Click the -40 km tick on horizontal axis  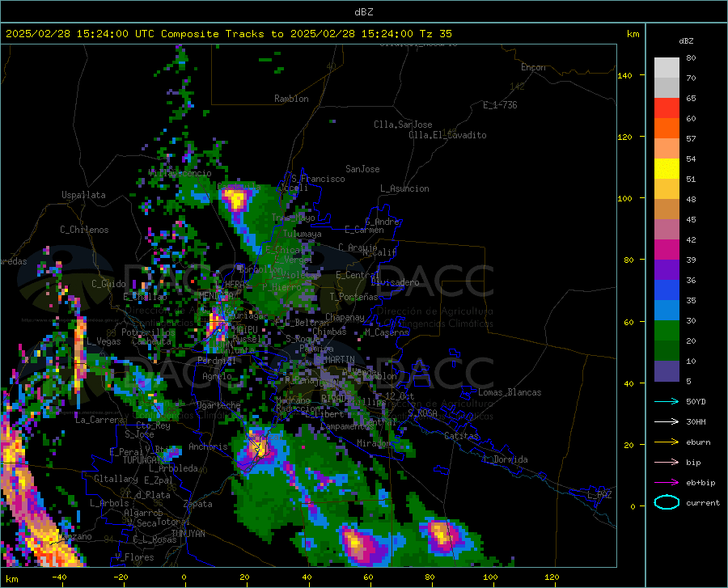click(59, 577)
